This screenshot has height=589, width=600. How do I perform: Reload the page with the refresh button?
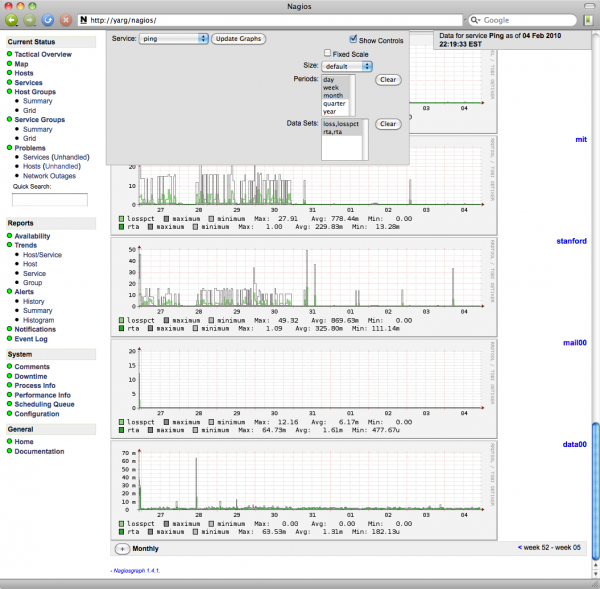[47, 19]
